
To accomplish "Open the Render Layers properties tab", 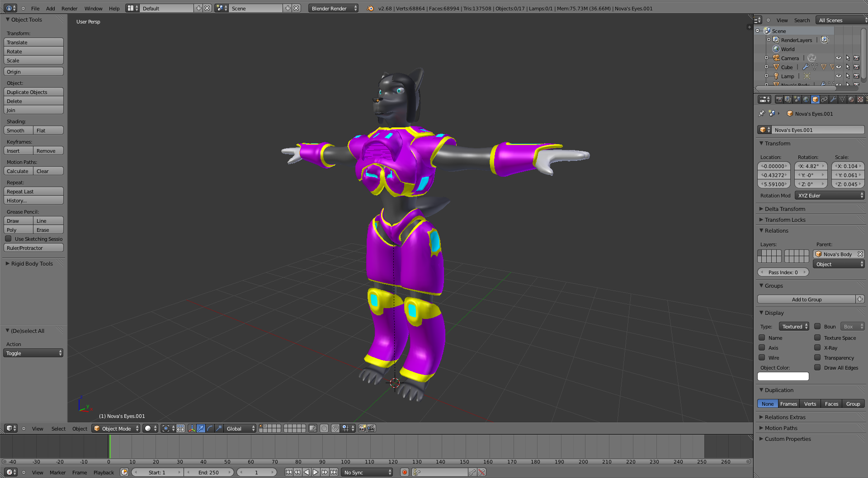I will point(788,99).
